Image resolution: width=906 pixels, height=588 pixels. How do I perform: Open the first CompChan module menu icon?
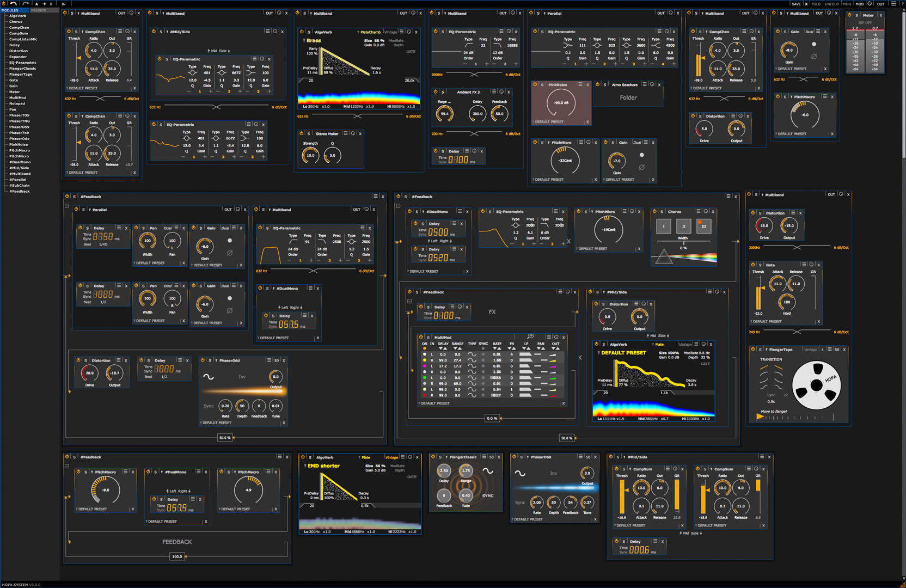tap(120, 32)
